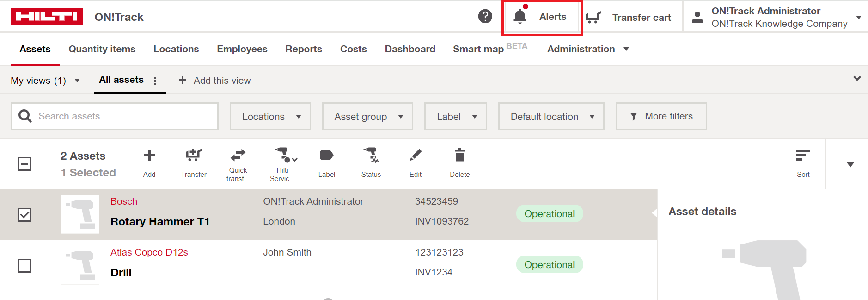Click in the Search assets field
The image size is (868, 300).
pyautogui.click(x=115, y=116)
